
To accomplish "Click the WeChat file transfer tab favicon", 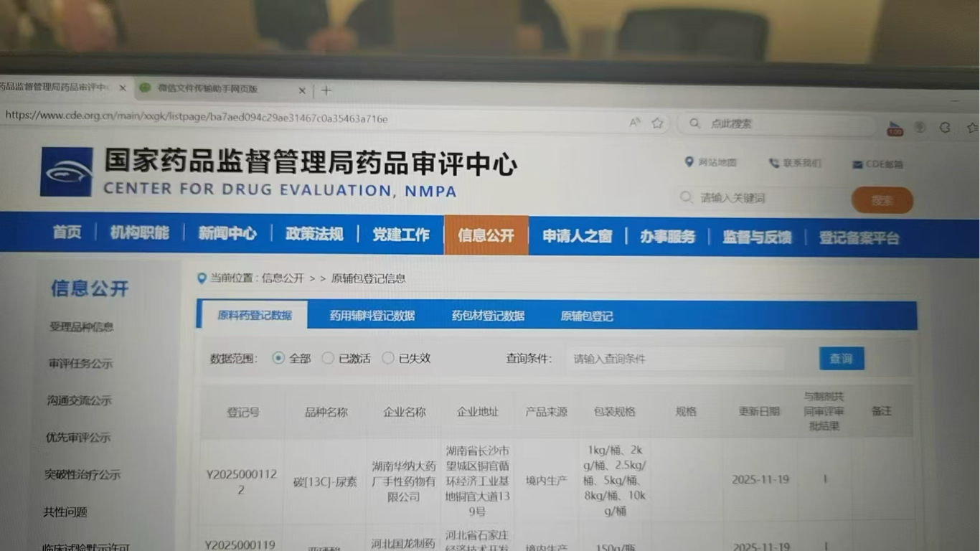I will pos(145,88).
